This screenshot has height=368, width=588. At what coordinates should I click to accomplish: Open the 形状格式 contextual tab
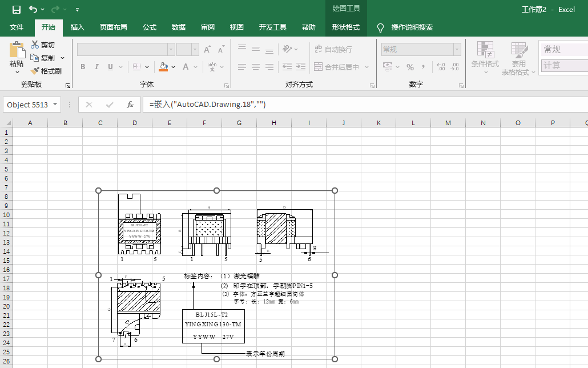[346, 27]
